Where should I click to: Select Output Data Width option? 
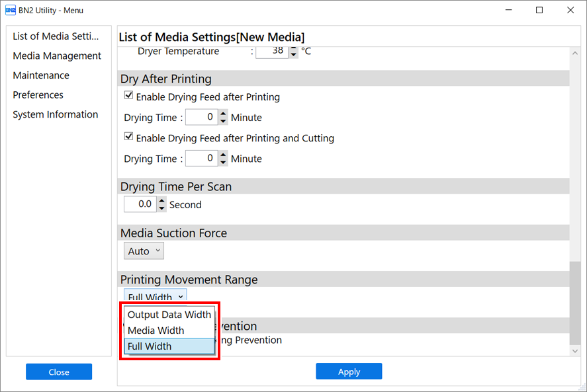[x=169, y=315]
